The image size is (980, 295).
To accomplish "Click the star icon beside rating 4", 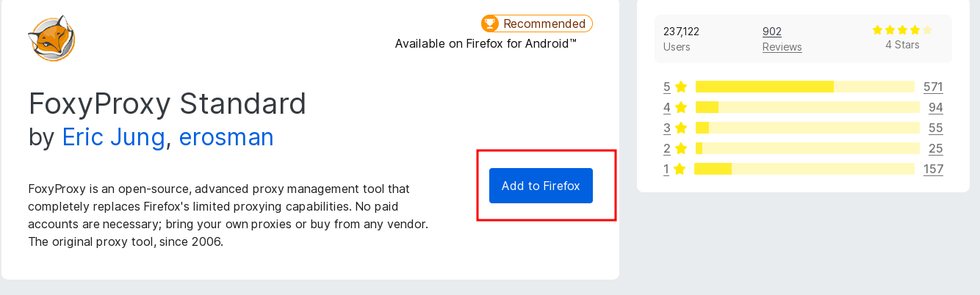I will pos(681,107).
